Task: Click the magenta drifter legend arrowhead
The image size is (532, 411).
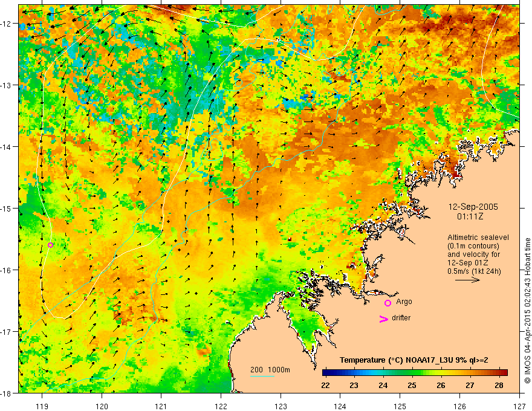Action: pos(383,319)
